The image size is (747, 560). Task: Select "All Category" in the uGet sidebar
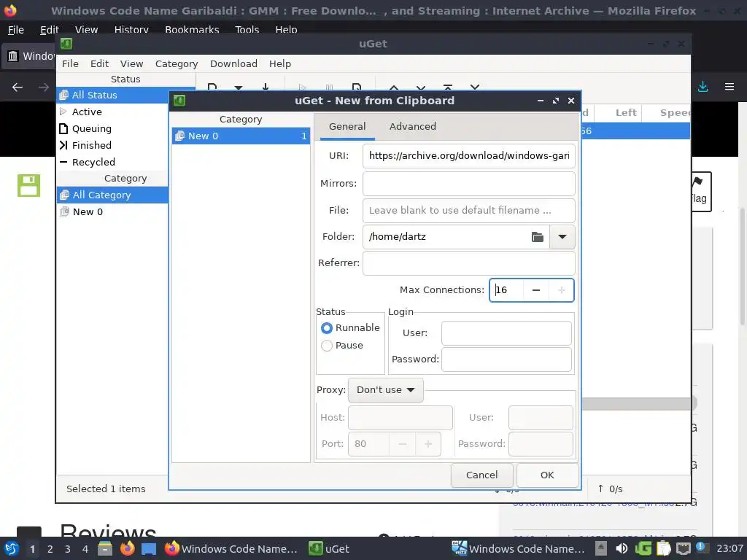click(112, 195)
